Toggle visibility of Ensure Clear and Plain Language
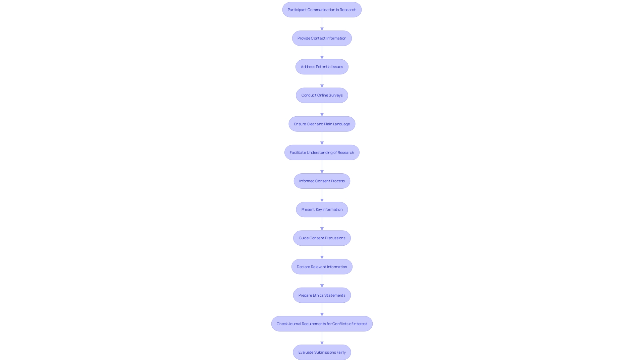 tap(322, 124)
